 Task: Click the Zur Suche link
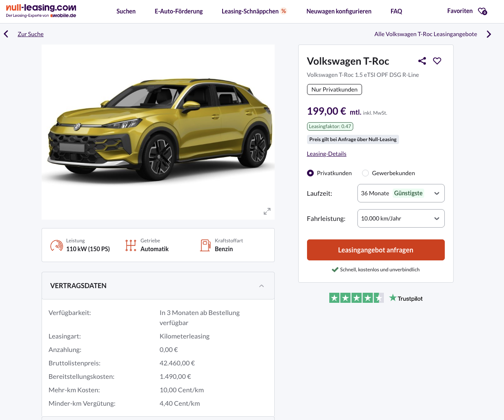[31, 34]
